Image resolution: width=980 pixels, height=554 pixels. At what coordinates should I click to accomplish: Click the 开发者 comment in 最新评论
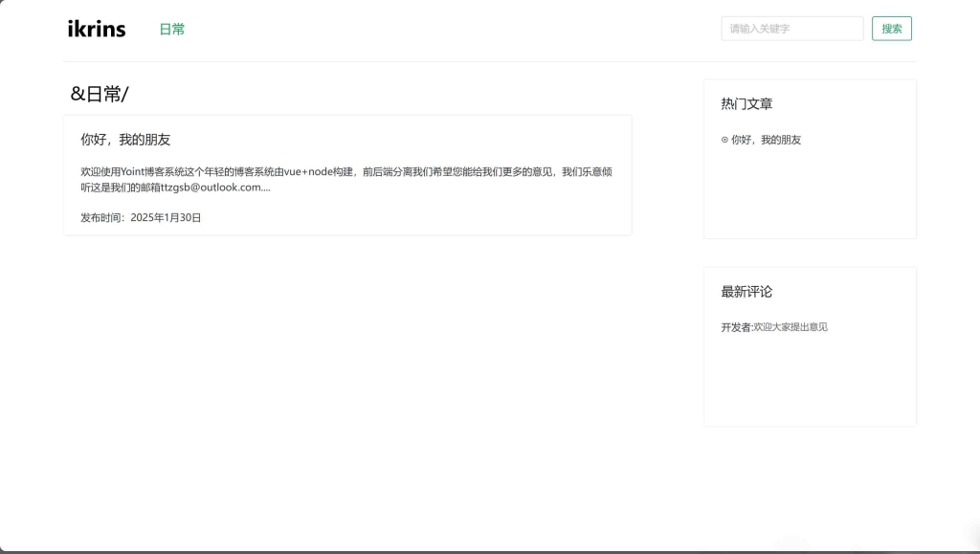pyautogui.click(x=773, y=326)
